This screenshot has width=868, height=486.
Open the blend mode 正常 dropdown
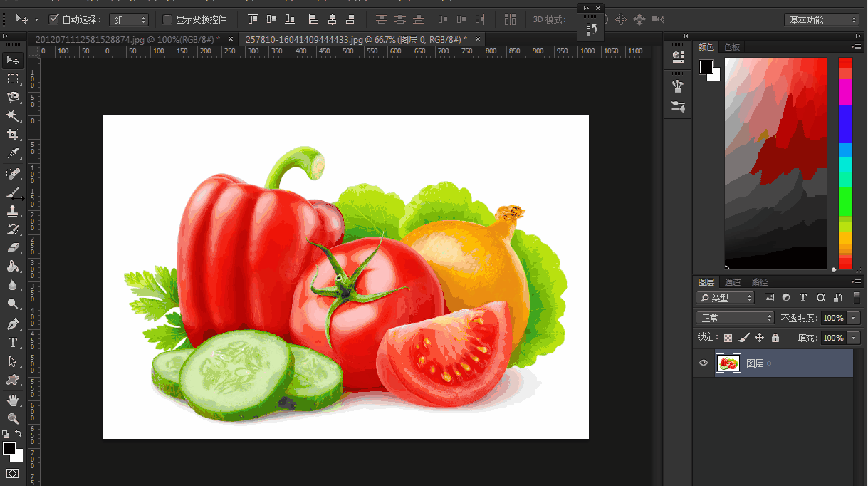[x=734, y=318]
